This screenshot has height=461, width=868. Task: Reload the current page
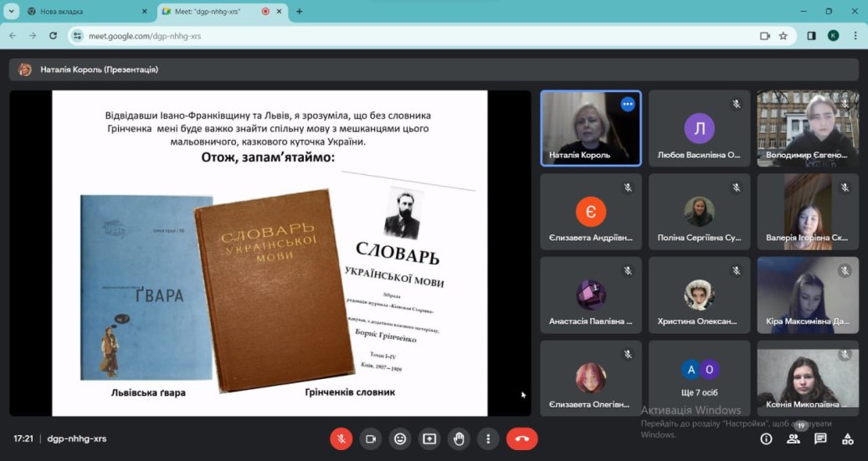53,36
